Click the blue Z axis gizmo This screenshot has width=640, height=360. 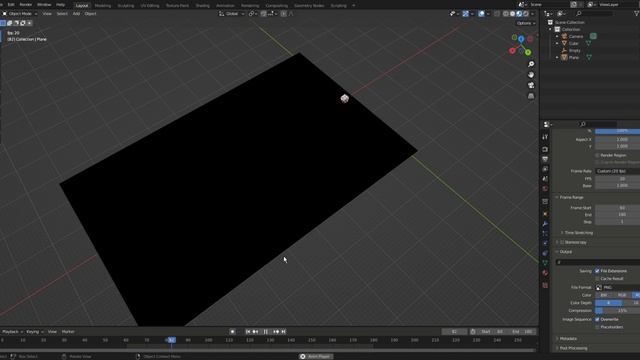[521, 39]
